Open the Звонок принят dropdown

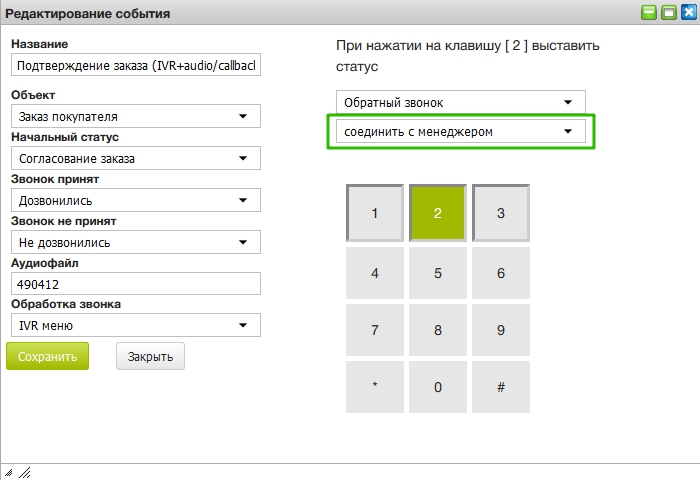tap(135, 201)
